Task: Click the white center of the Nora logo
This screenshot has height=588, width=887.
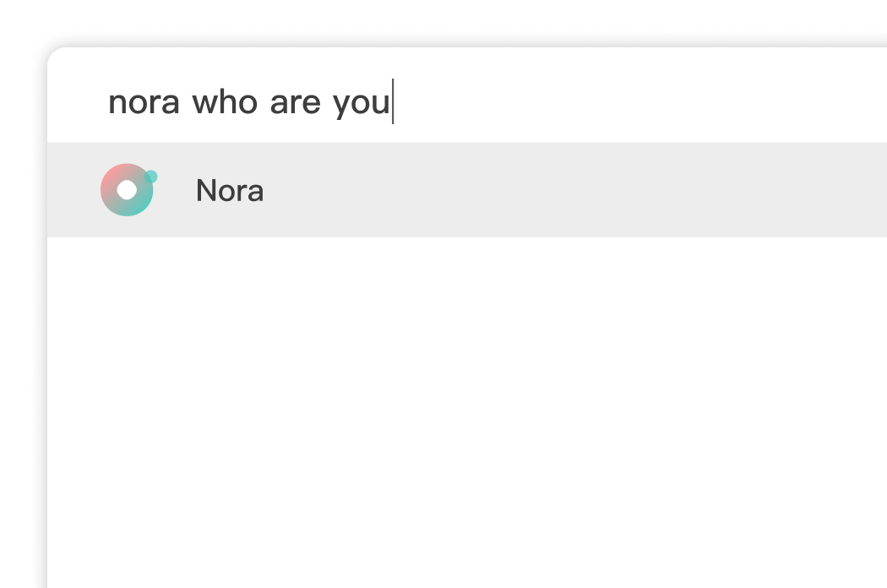Action: pyautogui.click(x=127, y=190)
